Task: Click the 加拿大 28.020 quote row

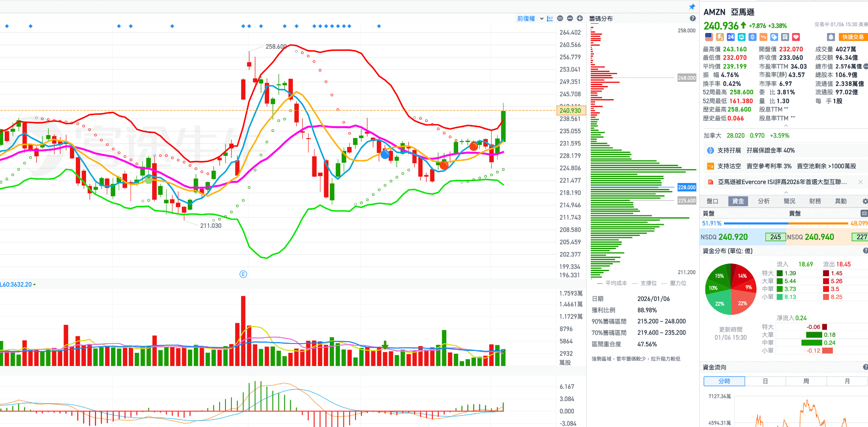Action: pos(746,136)
